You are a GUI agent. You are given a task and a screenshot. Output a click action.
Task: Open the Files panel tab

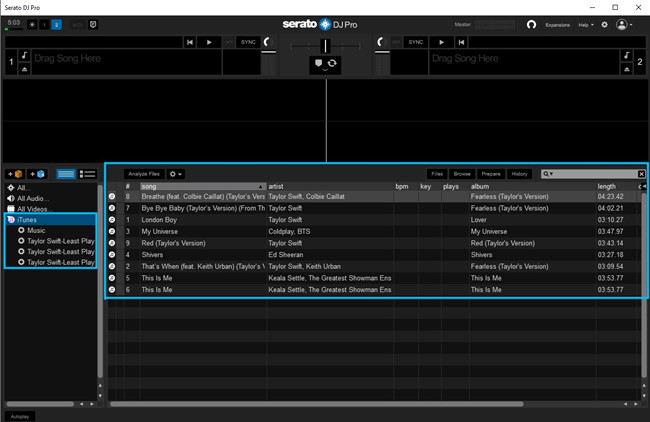coord(437,174)
